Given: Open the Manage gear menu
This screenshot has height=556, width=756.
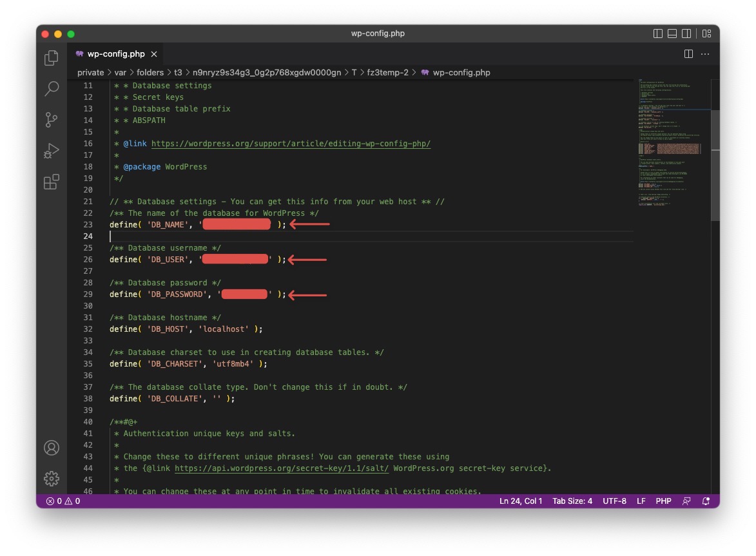Looking at the screenshot, I should [x=52, y=479].
